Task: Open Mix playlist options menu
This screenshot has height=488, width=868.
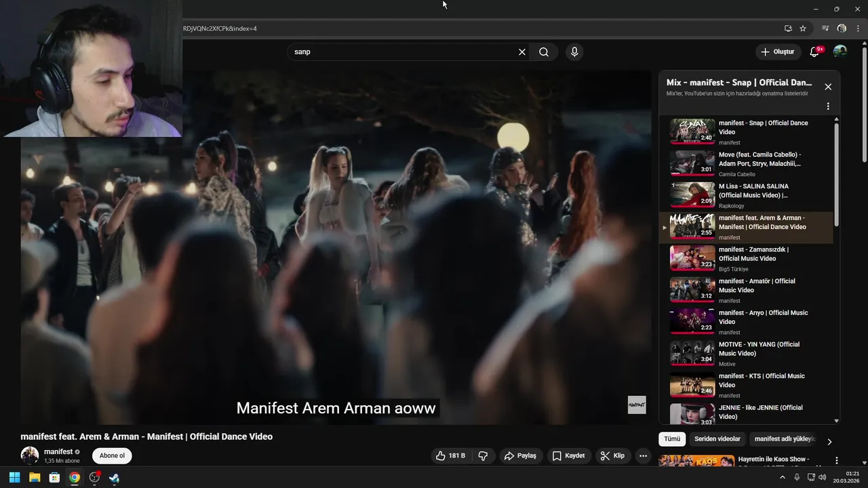Action: (x=828, y=106)
